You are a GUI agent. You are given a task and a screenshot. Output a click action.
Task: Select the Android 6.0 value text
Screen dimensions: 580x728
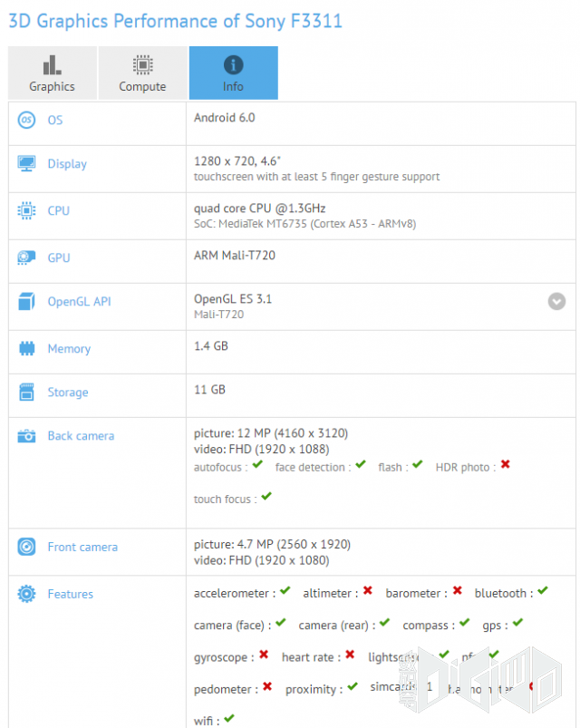tap(225, 118)
